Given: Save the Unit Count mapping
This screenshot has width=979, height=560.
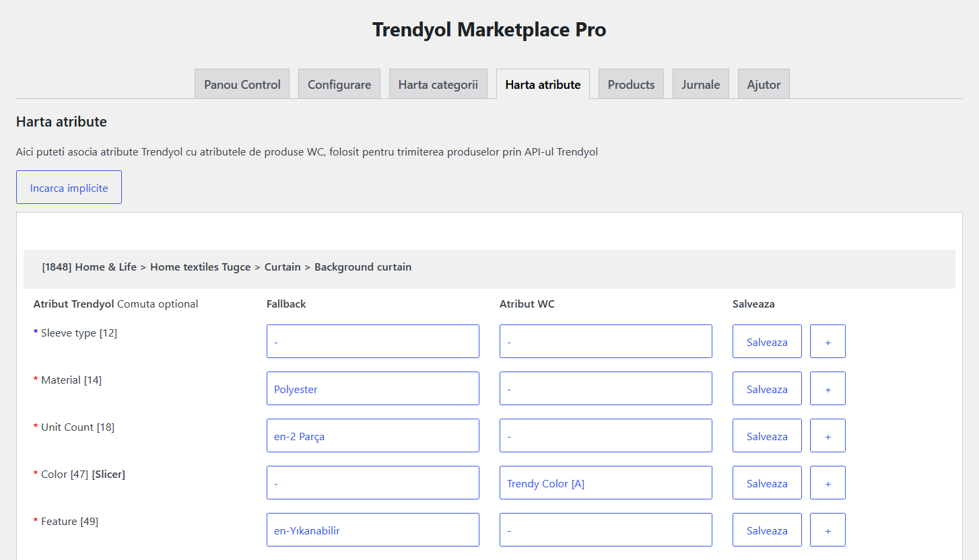Looking at the screenshot, I should pos(767,435).
